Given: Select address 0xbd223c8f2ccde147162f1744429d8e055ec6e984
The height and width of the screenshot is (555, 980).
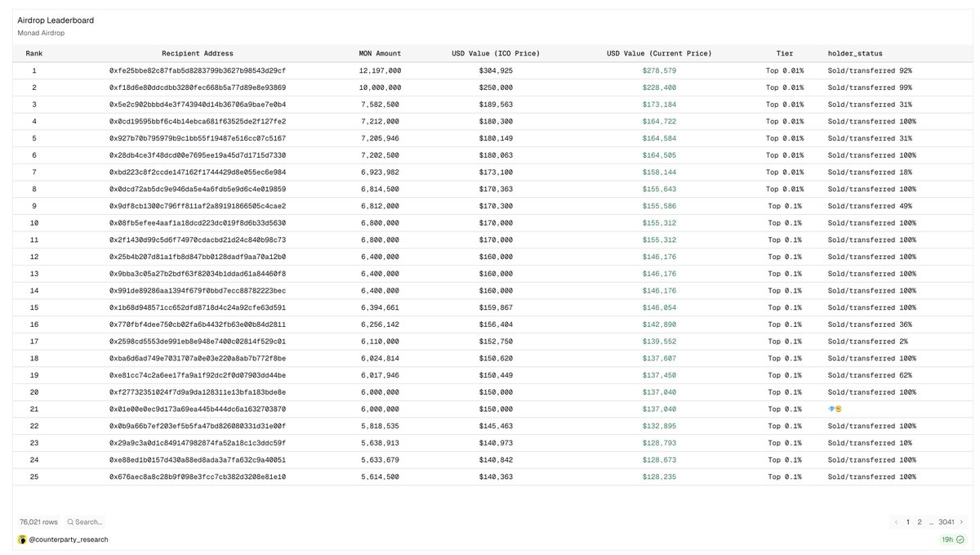Looking at the screenshot, I should [x=198, y=172].
